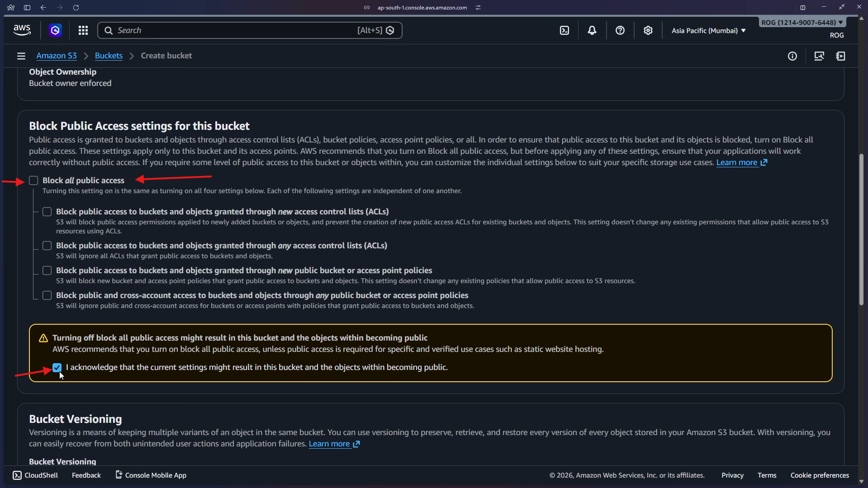Expand the ROG account menu dropdown
The height and width of the screenshot is (488, 868).
(x=802, y=23)
